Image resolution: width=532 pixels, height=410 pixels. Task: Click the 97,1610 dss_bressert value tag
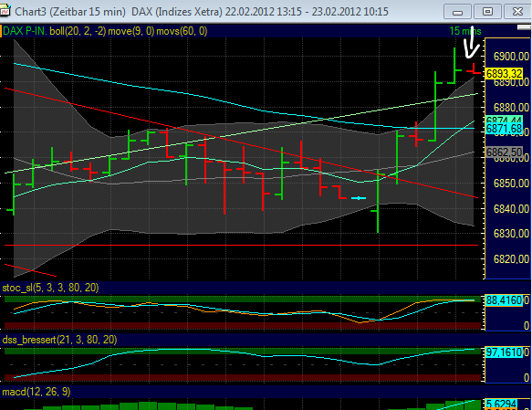[504, 352]
